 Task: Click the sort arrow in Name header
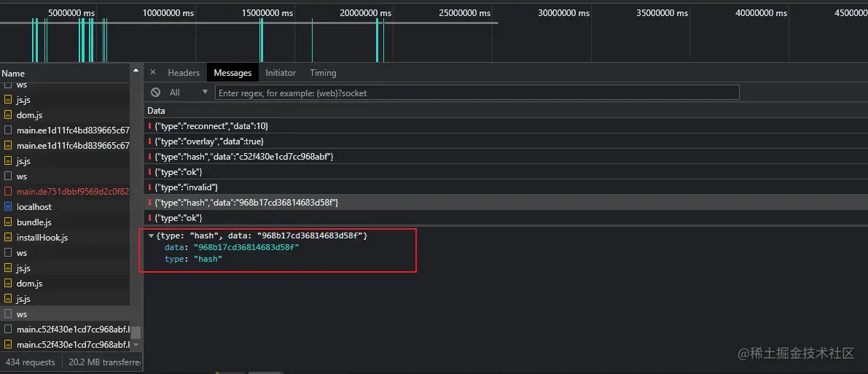coord(135,70)
